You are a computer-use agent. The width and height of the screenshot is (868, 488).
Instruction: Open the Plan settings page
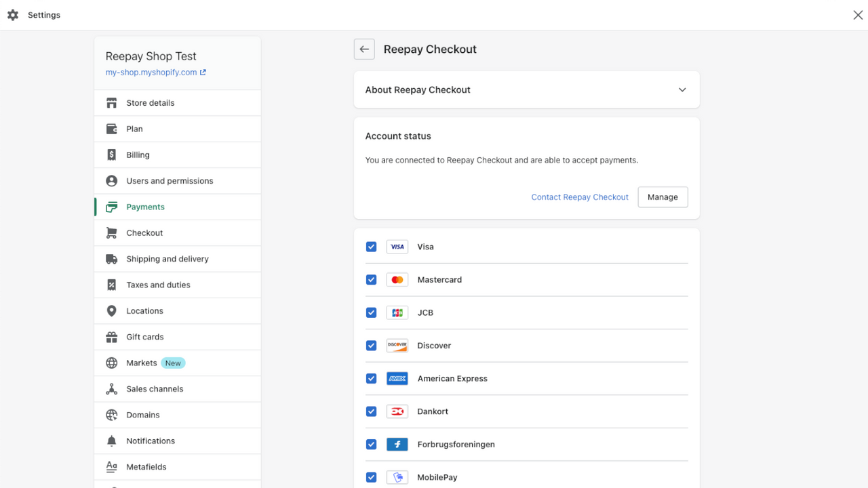(178, 129)
